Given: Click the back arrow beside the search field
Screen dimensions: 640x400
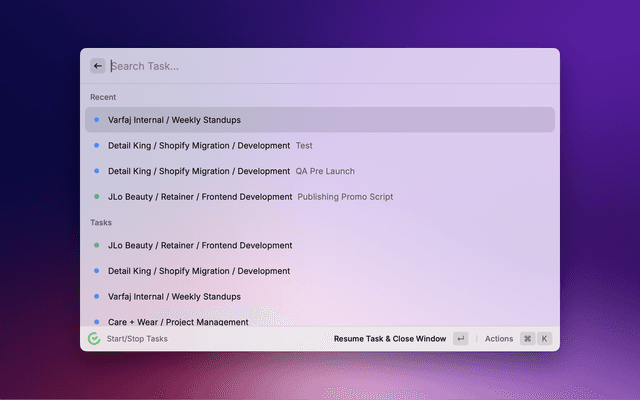Looking at the screenshot, I should click(x=98, y=66).
